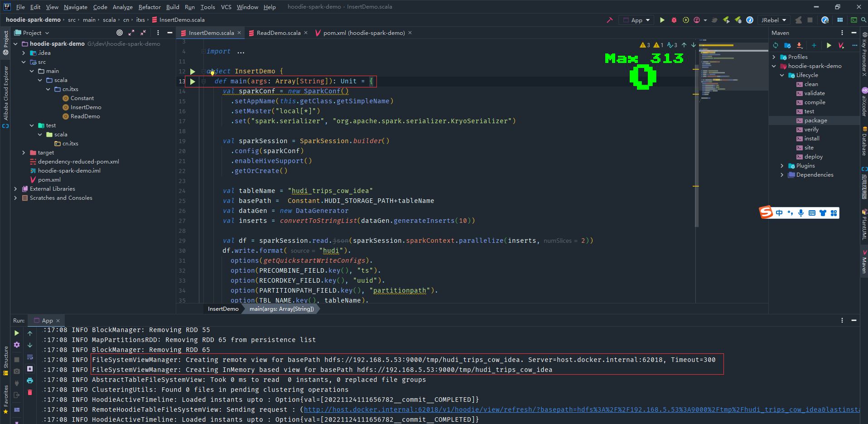The width and height of the screenshot is (868, 424).
Task: Select the App tab in Run panel
Action: (x=47, y=320)
